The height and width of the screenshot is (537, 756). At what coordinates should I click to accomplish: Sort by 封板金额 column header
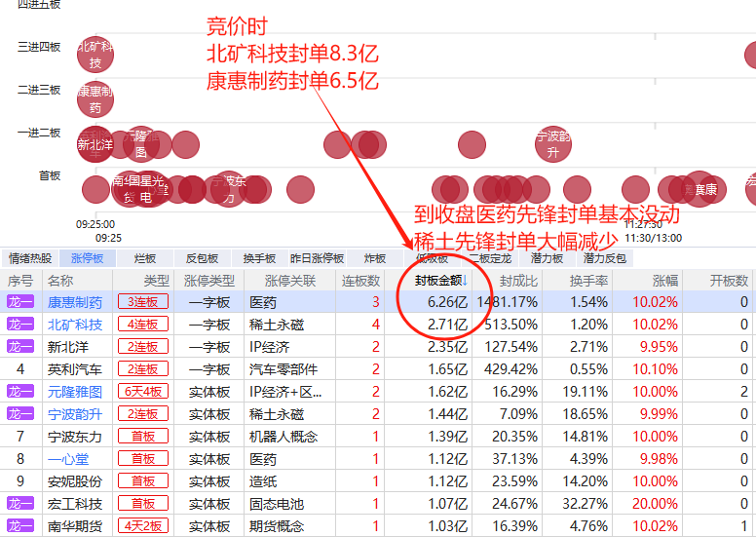[440, 281]
